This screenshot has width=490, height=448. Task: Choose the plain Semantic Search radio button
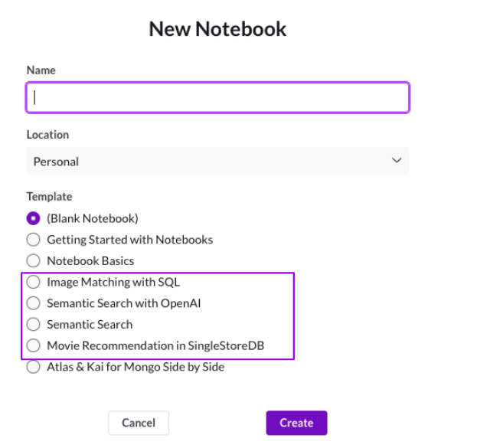[34, 324]
